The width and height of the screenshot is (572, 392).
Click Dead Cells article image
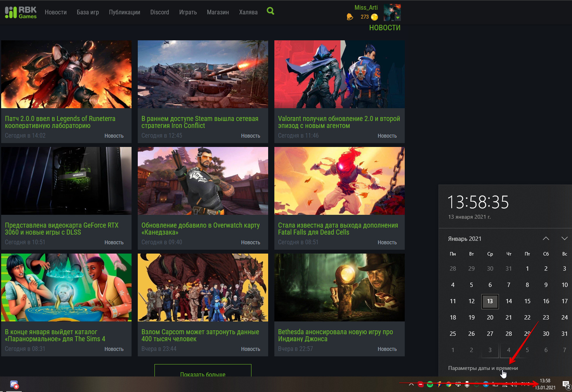[x=340, y=181]
